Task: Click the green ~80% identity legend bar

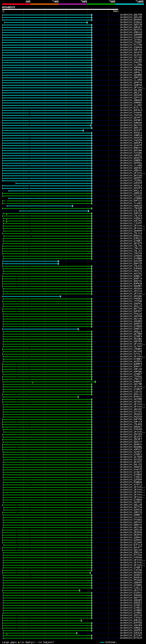Action: (101, 4)
